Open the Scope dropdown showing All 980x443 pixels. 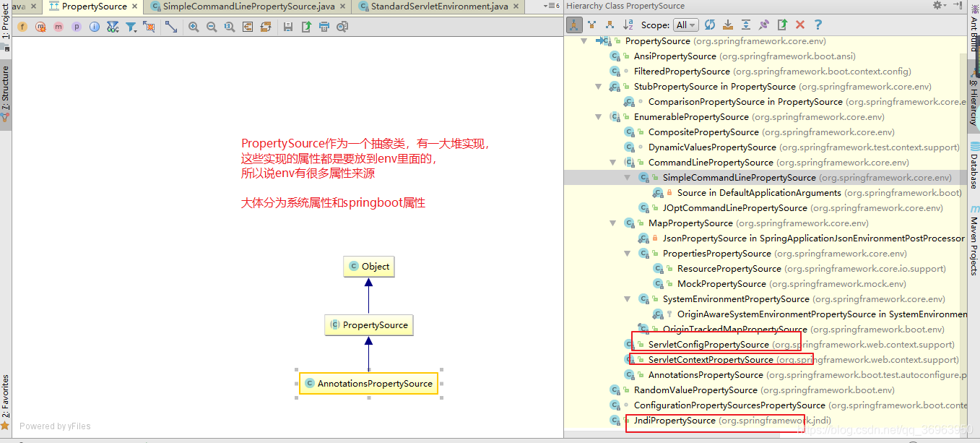click(x=686, y=25)
